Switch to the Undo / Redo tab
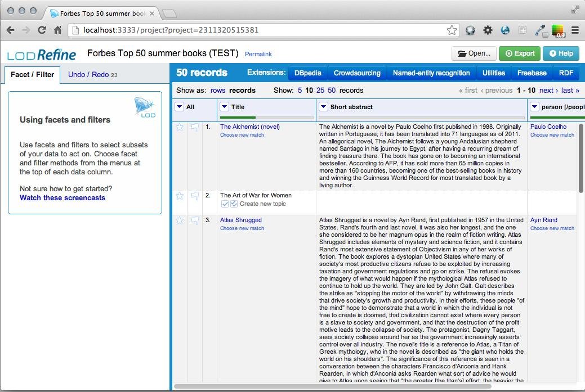Image resolution: width=585 pixels, height=392 pixels. click(92, 75)
